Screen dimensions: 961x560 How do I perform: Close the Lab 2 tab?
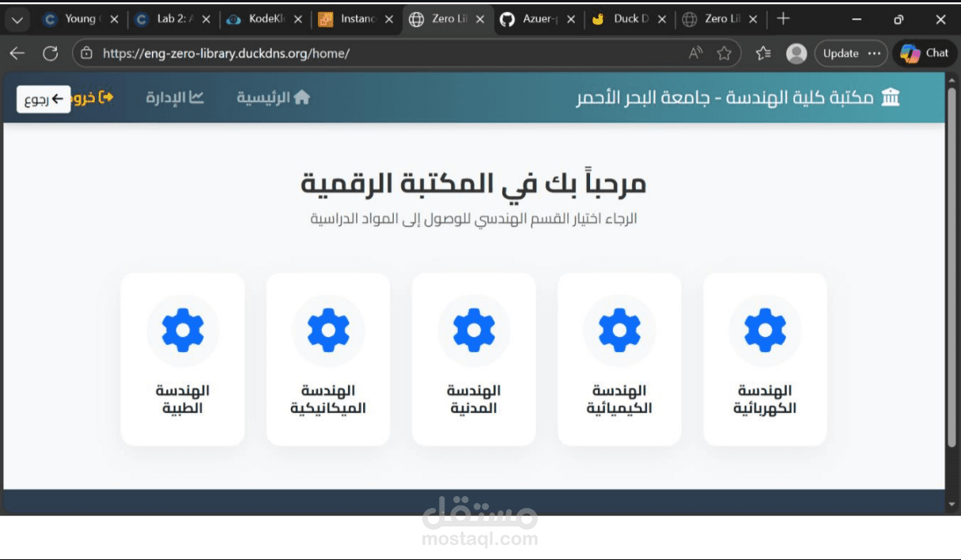(x=206, y=20)
